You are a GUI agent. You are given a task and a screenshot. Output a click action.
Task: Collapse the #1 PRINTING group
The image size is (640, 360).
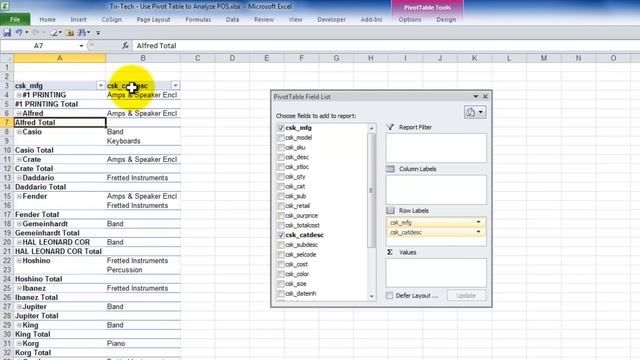tap(19, 95)
